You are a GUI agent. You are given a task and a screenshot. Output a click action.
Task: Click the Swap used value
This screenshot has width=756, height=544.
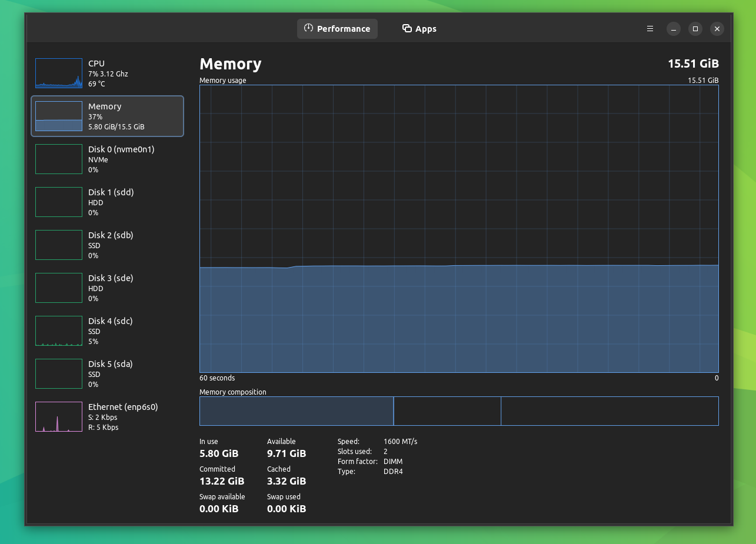coord(287,509)
